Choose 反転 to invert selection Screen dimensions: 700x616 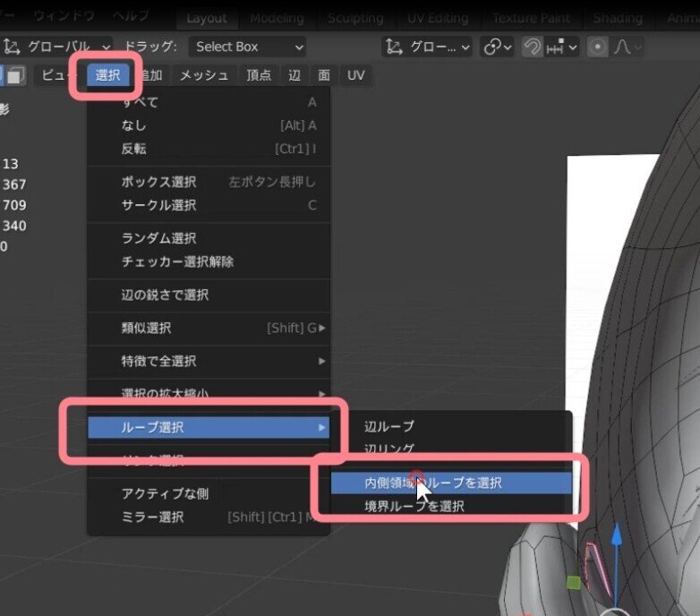click(x=209, y=149)
